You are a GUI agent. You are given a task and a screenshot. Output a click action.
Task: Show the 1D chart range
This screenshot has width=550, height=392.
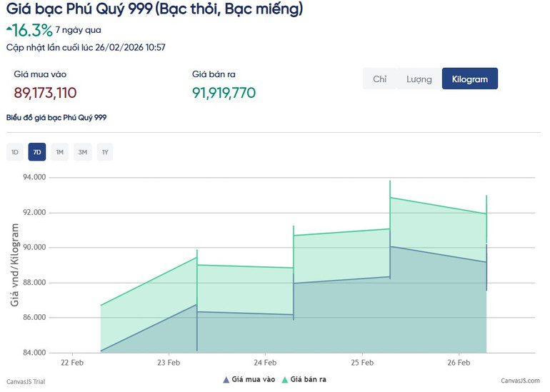pyautogui.click(x=14, y=152)
